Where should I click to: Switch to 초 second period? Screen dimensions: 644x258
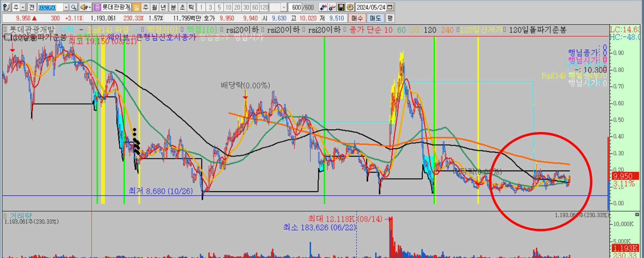182,7
